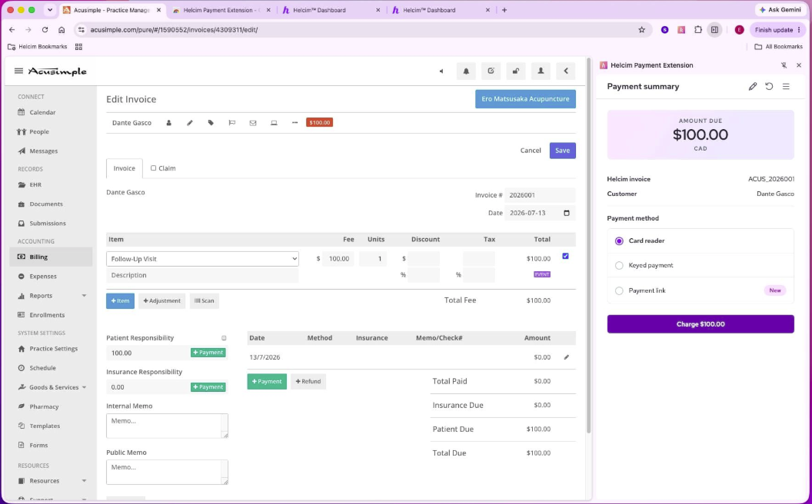The width and height of the screenshot is (812, 504).
Task: Click the unlock padlock icon in header
Action: (516, 71)
